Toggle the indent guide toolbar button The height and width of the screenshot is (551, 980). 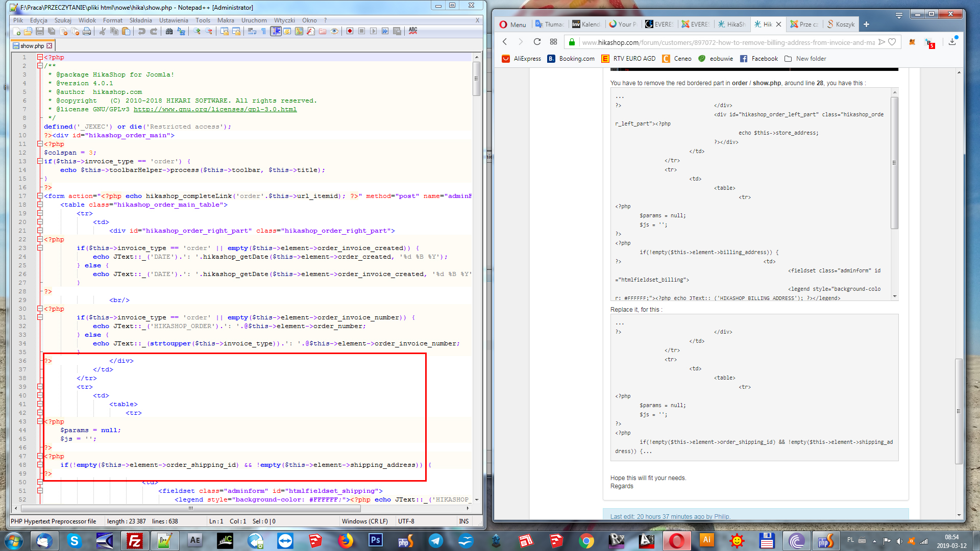[276, 31]
